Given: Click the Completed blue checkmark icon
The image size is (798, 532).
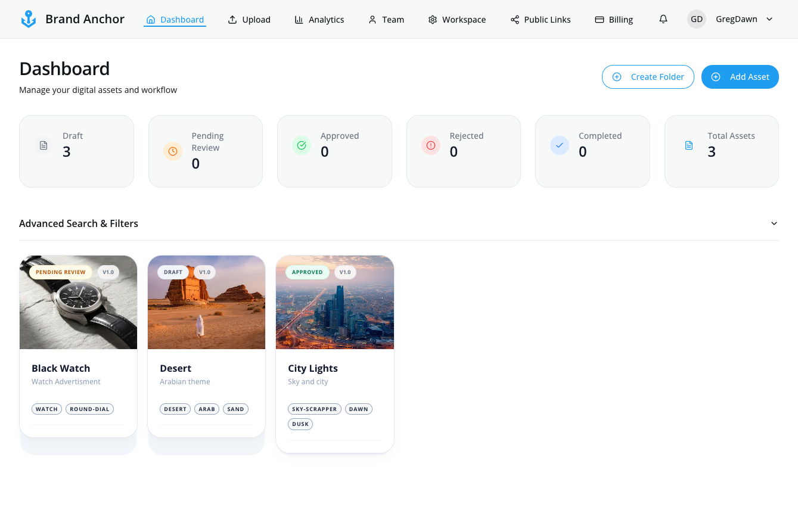Looking at the screenshot, I should pos(560,145).
